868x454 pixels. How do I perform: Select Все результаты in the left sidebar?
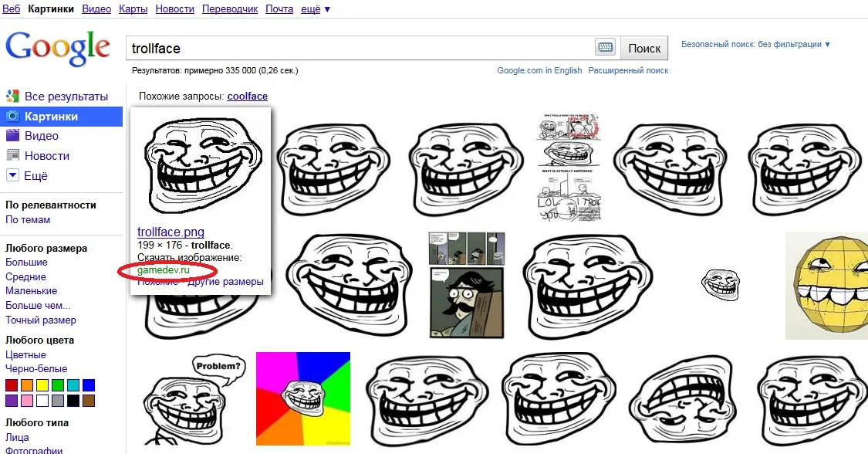click(x=66, y=97)
